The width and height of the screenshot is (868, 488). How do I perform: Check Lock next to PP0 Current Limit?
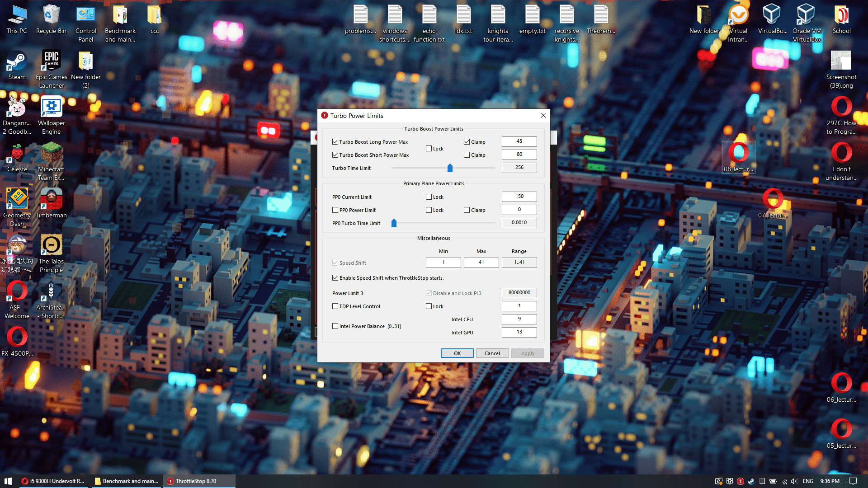(428, 197)
